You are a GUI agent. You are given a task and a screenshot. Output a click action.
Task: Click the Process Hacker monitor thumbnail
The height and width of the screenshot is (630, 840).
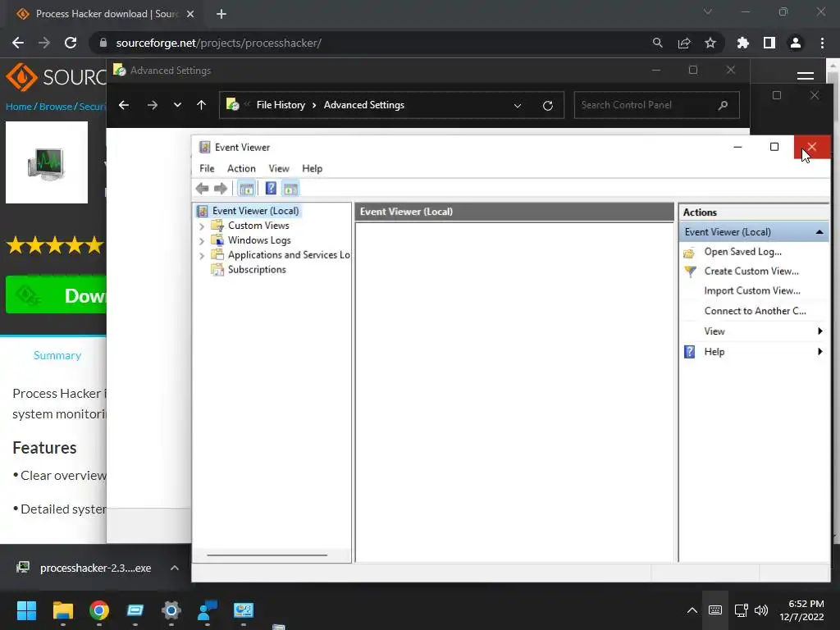click(47, 162)
